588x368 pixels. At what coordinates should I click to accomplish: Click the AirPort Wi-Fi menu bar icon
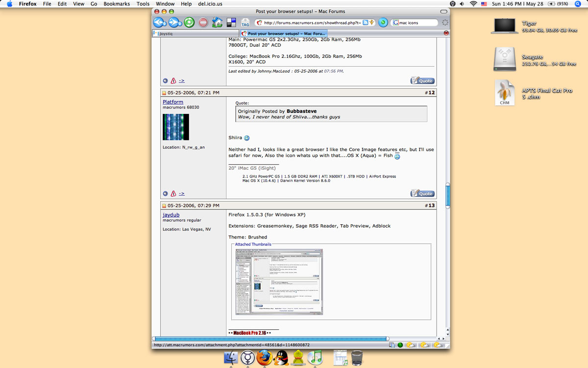coord(473,3)
